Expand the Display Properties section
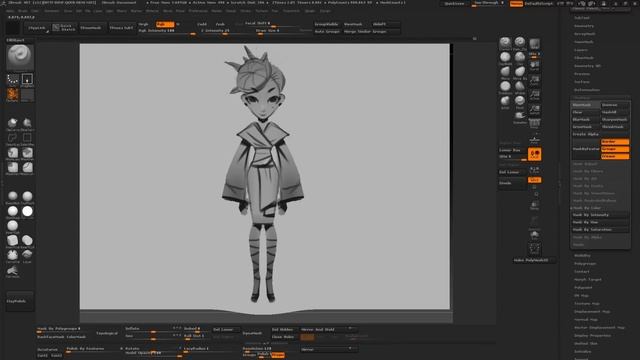Viewport: 640px width, 360px height. (x=592, y=336)
